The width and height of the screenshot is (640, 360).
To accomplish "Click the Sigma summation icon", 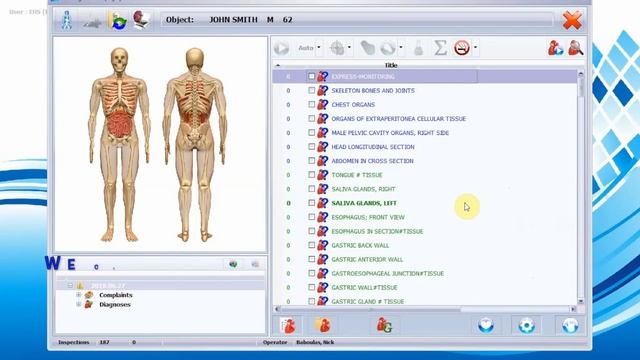I will 440,48.
